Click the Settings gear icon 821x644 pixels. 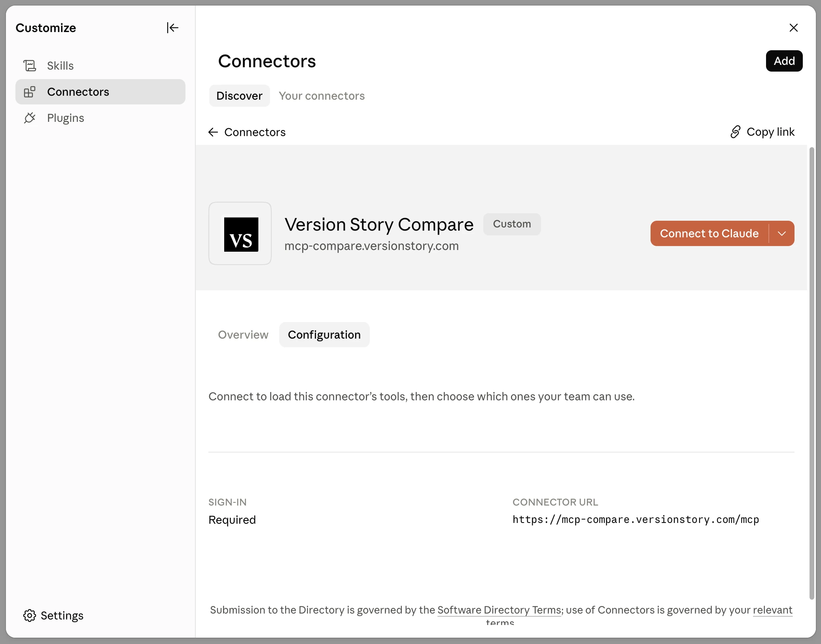click(30, 616)
